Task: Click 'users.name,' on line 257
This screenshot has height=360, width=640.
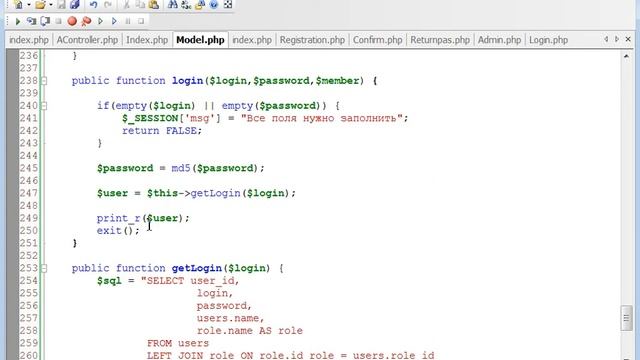Action: coord(231,318)
